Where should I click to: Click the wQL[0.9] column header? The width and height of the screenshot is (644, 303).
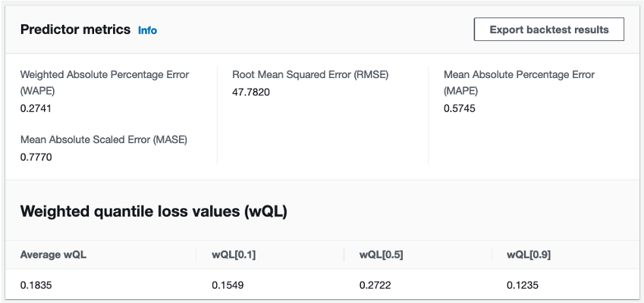coord(529,255)
